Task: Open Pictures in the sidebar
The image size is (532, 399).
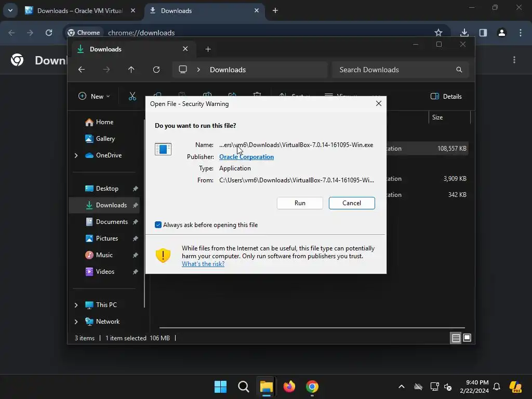Action: 107,238
